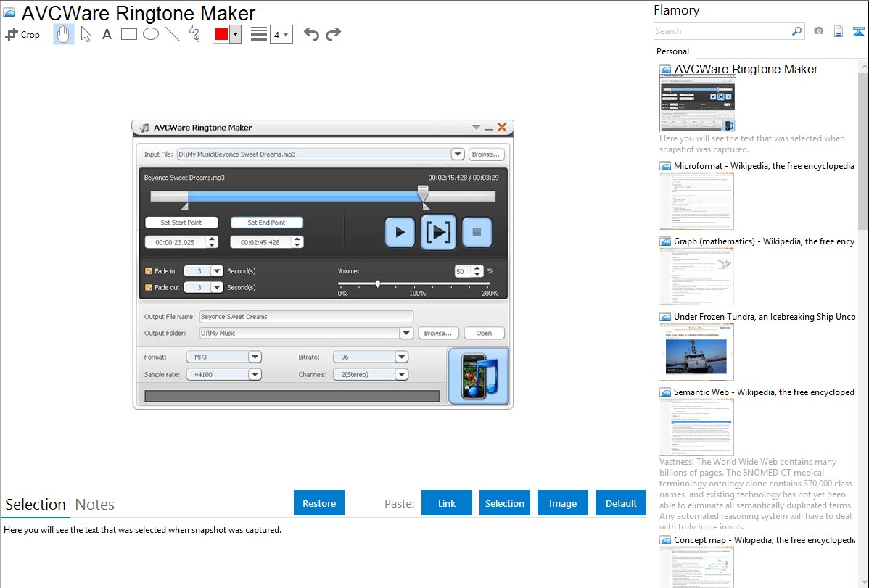The height and width of the screenshot is (588, 869).
Task: Open the line width dropdown
Action: pyautogui.click(x=281, y=34)
